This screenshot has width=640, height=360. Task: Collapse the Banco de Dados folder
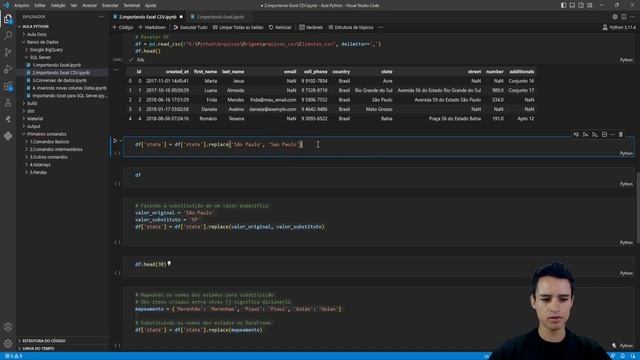point(42,42)
